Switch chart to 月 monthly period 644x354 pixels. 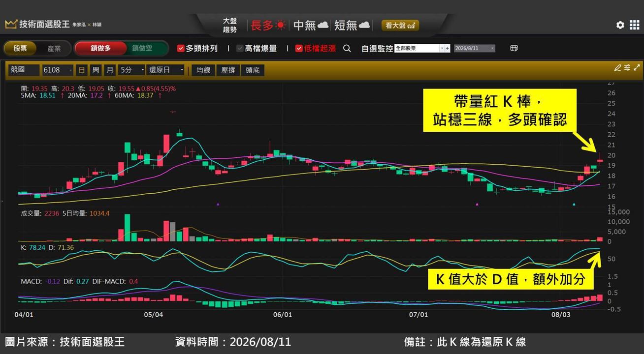(109, 70)
